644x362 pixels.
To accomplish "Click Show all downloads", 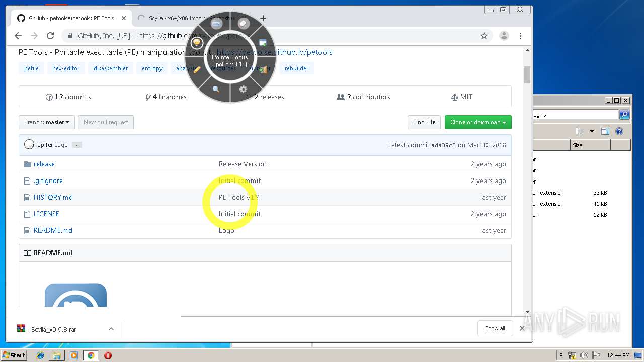I will click(x=495, y=328).
